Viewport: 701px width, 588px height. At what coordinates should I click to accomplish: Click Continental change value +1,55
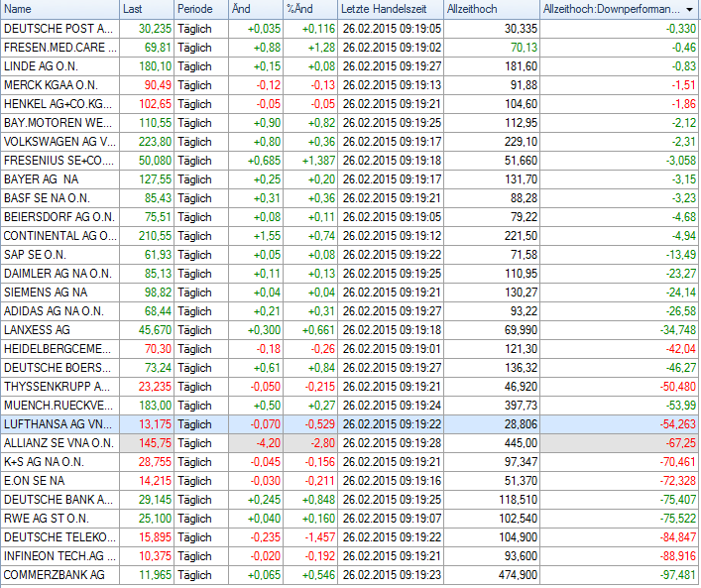(267, 236)
